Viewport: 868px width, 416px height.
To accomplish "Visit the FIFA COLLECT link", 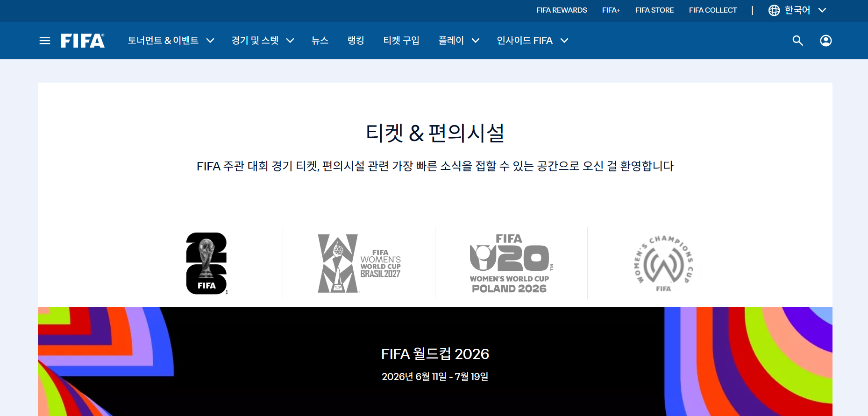I will 713,10.
